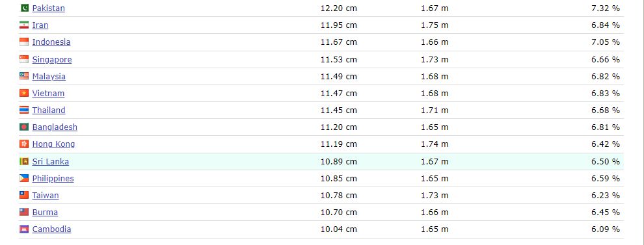Follow the Thailand link
The image size is (644, 245).
coord(49,110)
